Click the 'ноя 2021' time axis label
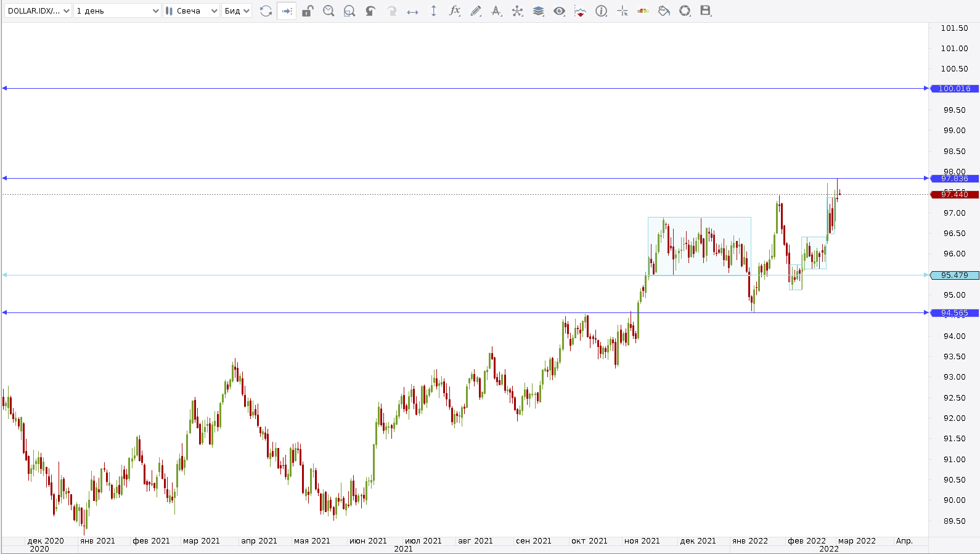Screen dimensions: 980x554 pos(642,541)
